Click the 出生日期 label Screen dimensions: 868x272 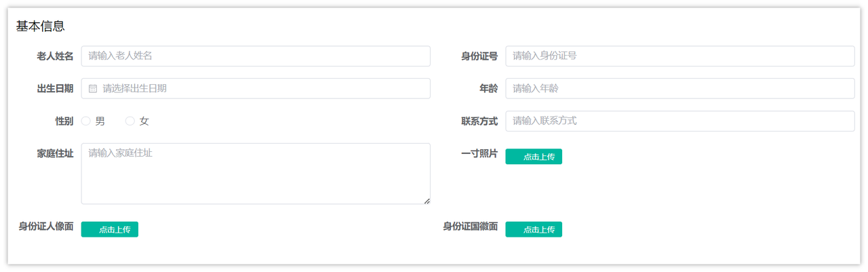(55, 89)
